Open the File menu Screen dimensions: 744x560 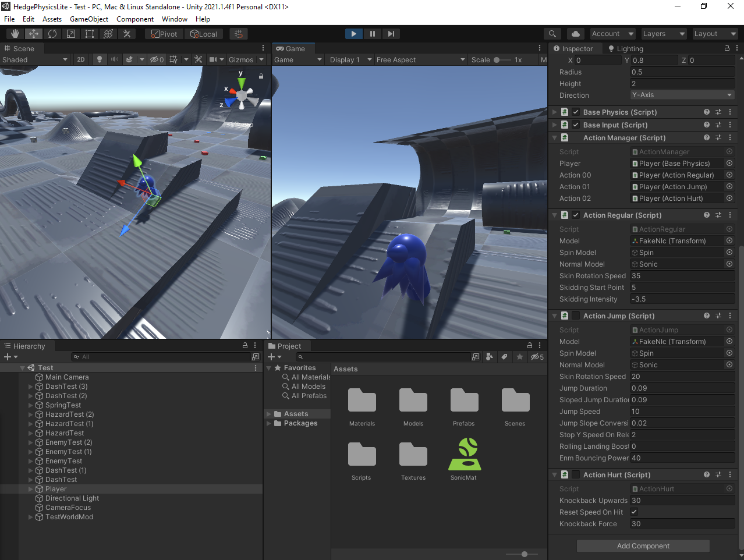(x=9, y=19)
